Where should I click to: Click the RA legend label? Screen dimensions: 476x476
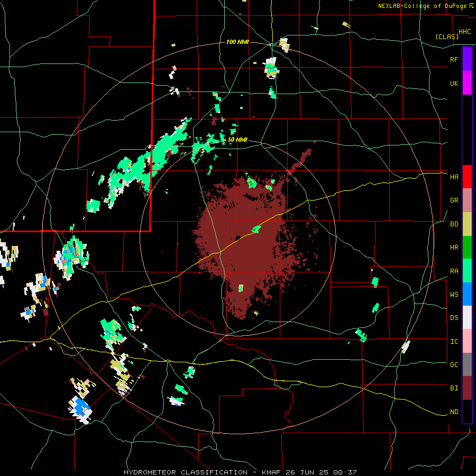pyautogui.click(x=454, y=271)
